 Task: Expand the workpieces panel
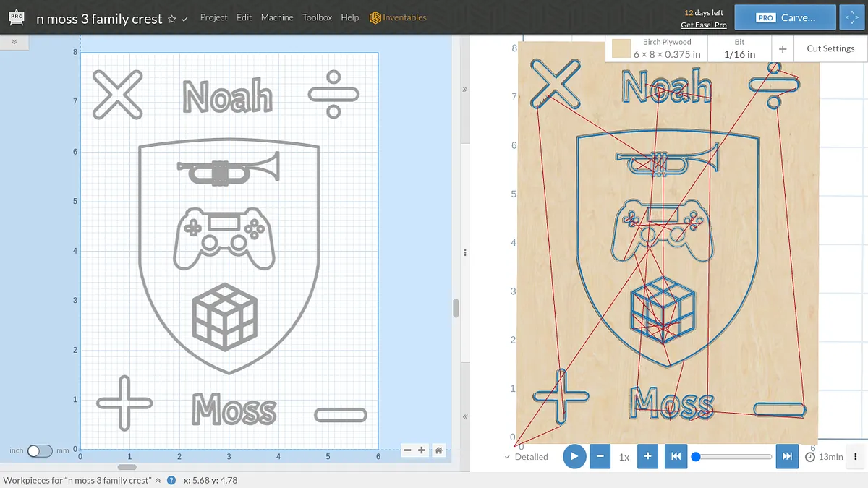click(x=158, y=480)
